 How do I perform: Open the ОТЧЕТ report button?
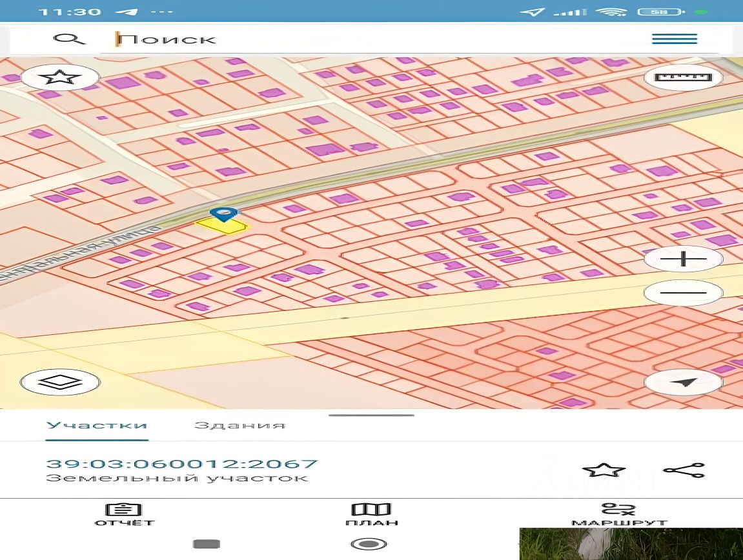tap(124, 515)
